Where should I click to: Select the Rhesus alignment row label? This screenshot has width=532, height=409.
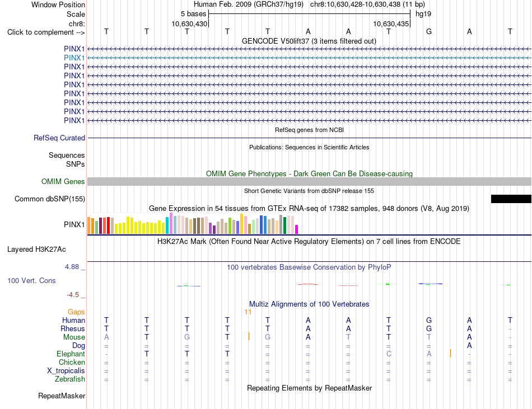click(x=73, y=328)
